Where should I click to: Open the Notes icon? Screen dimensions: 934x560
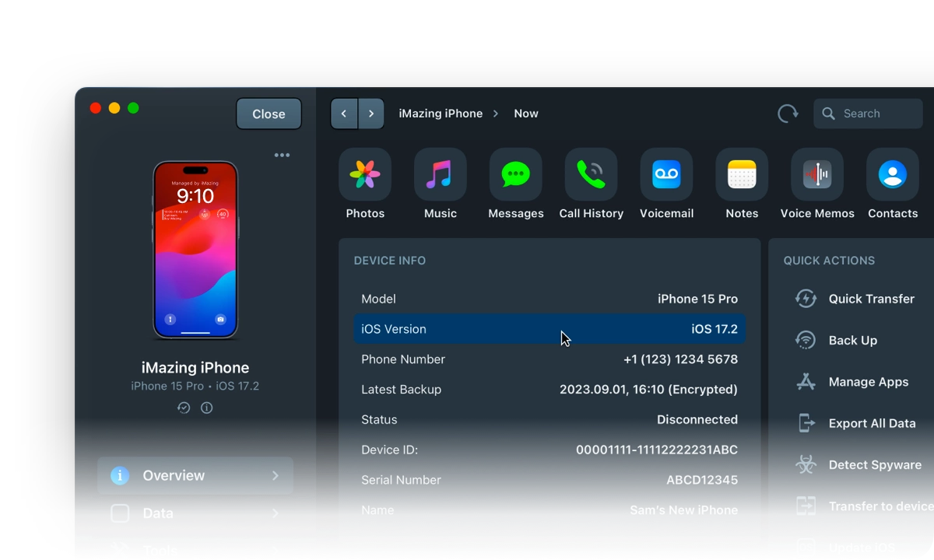tap(742, 175)
